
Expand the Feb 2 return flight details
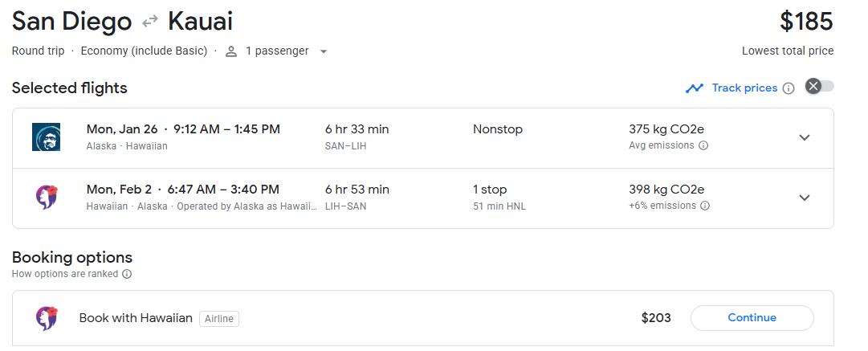(x=805, y=198)
